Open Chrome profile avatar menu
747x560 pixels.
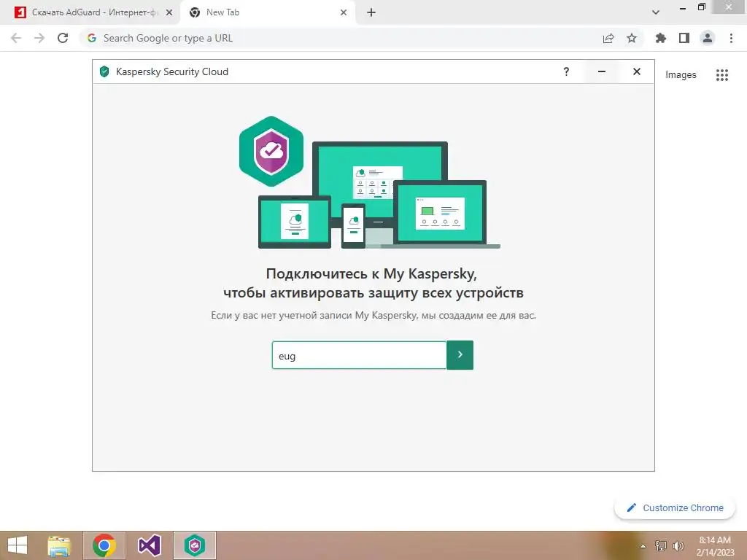pos(708,38)
